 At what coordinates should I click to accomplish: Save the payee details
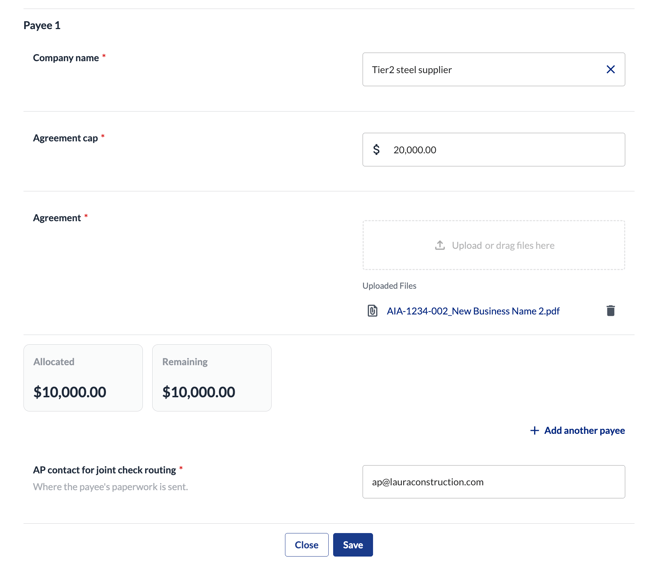coord(353,545)
